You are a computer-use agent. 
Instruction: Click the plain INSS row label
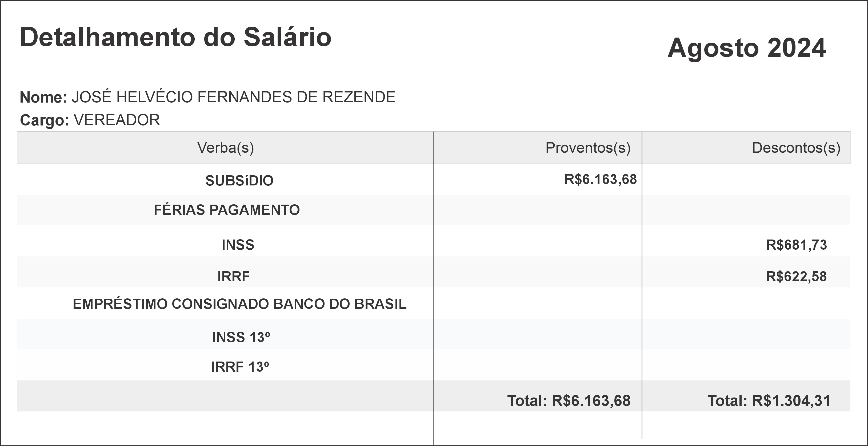point(238,245)
